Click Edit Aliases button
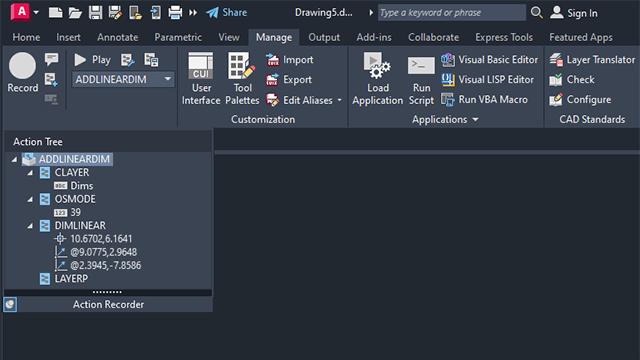This screenshot has width=640, height=360. [300, 100]
